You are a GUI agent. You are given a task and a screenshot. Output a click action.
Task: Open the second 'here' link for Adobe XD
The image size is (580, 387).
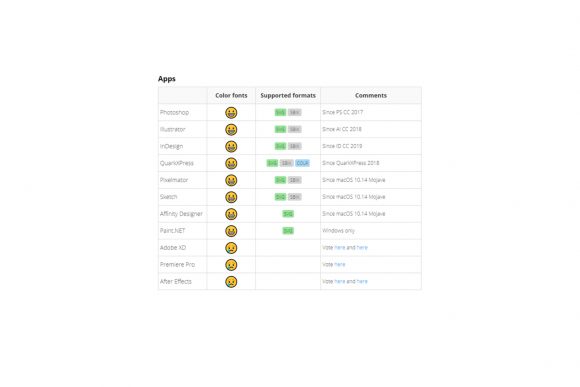click(362, 248)
